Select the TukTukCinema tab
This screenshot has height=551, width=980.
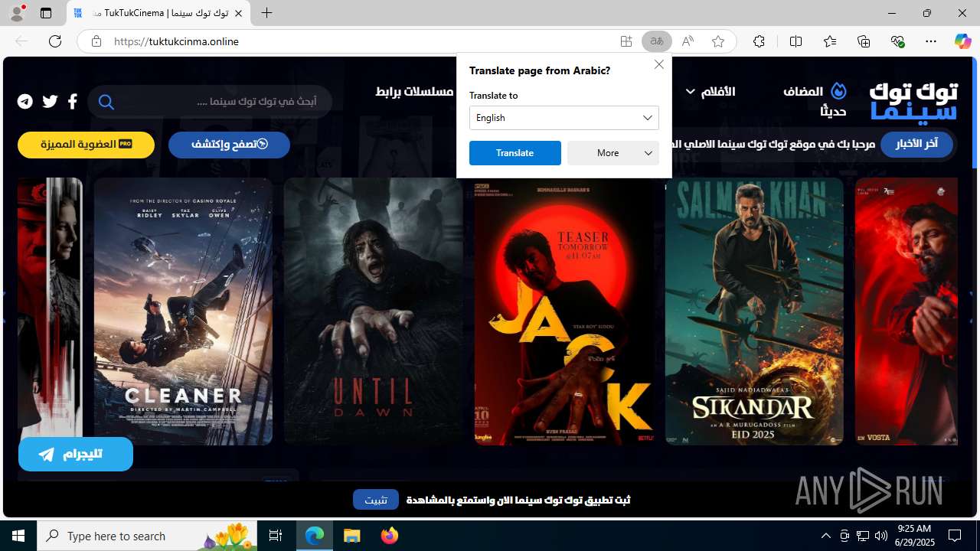(158, 13)
